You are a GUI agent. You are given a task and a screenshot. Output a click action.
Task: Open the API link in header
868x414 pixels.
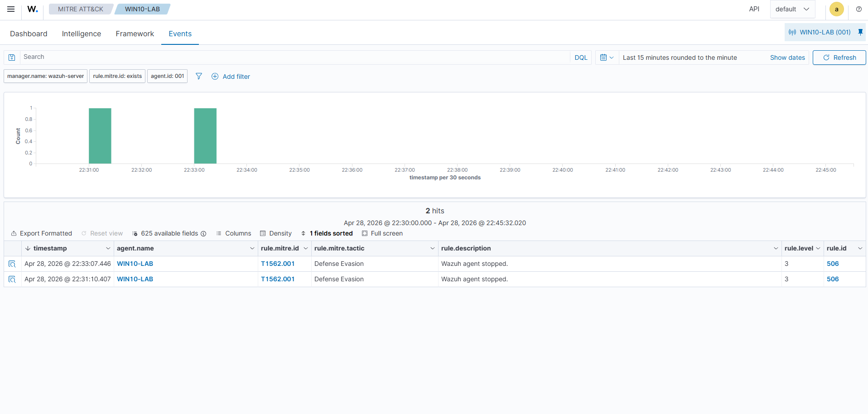pyautogui.click(x=754, y=9)
